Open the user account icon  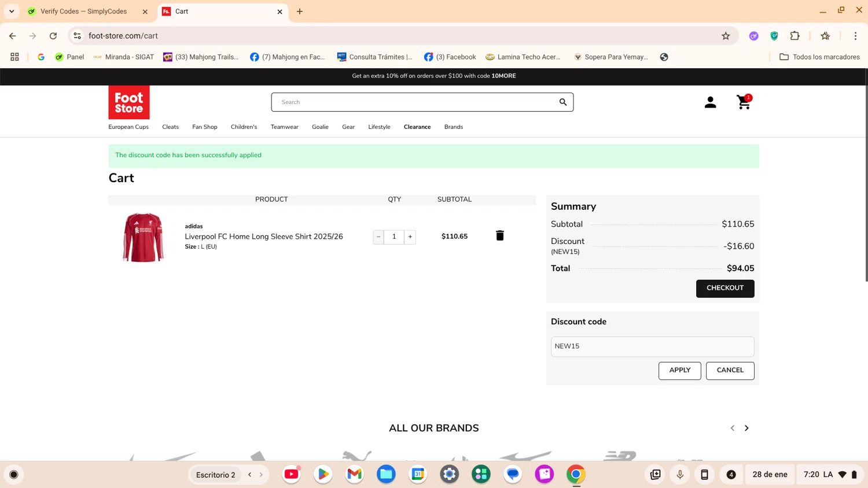point(710,102)
